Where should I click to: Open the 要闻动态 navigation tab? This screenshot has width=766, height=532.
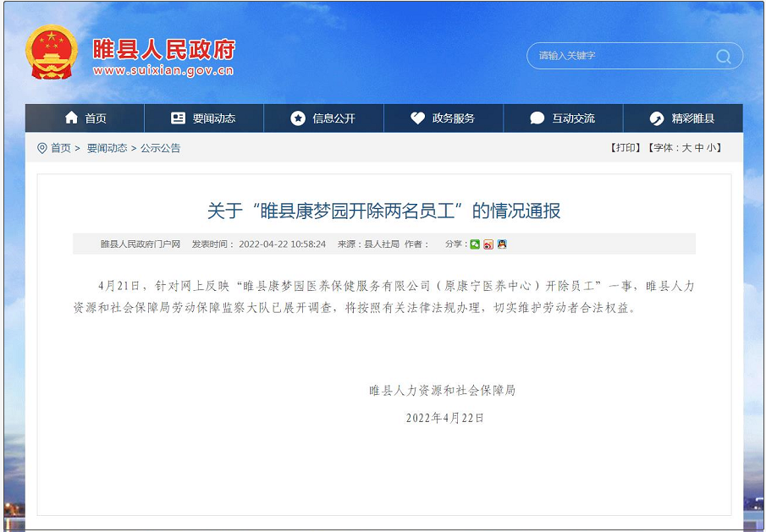204,118
